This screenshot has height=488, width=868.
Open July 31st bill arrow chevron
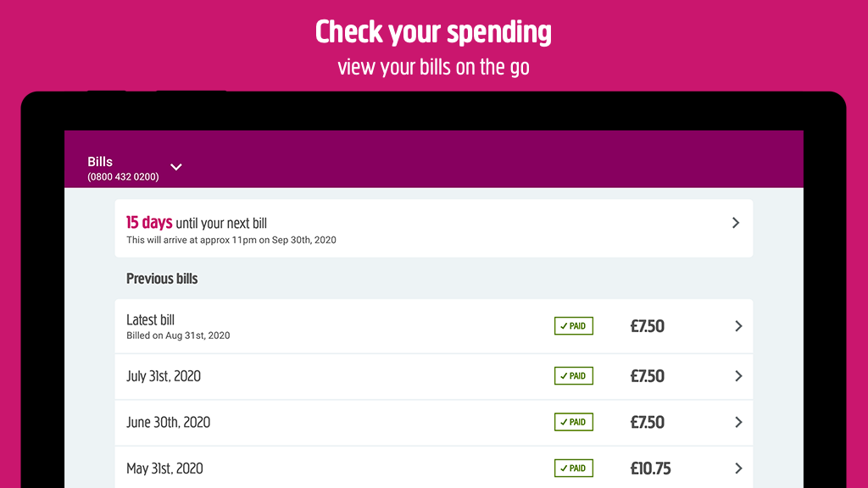738,376
